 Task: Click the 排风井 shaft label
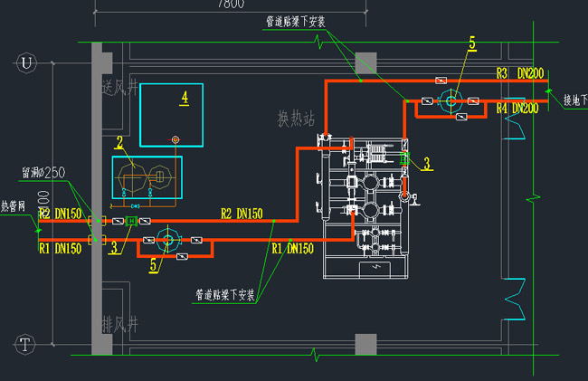pos(119,323)
